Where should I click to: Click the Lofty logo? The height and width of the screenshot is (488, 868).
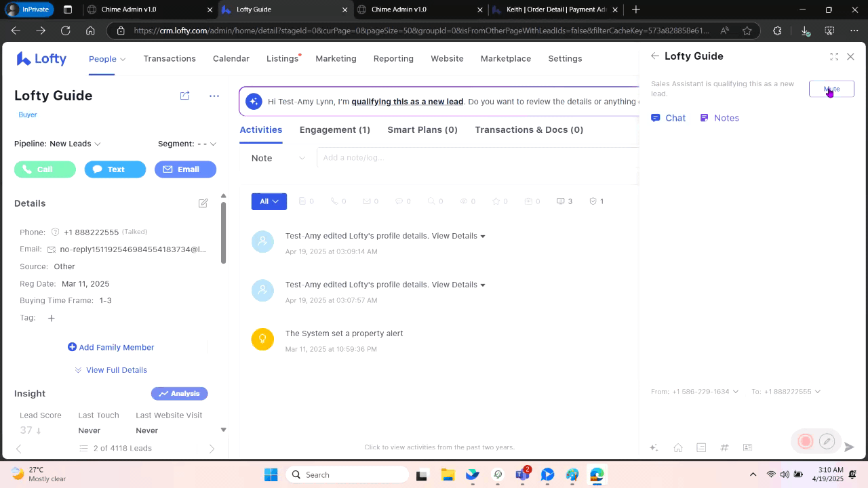(x=41, y=59)
